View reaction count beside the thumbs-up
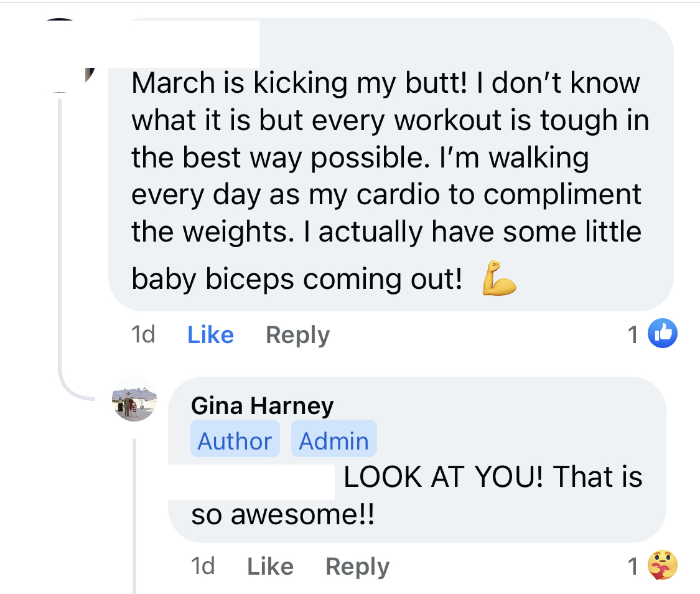This screenshot has height=594, width=700. (x=633, y=335)
